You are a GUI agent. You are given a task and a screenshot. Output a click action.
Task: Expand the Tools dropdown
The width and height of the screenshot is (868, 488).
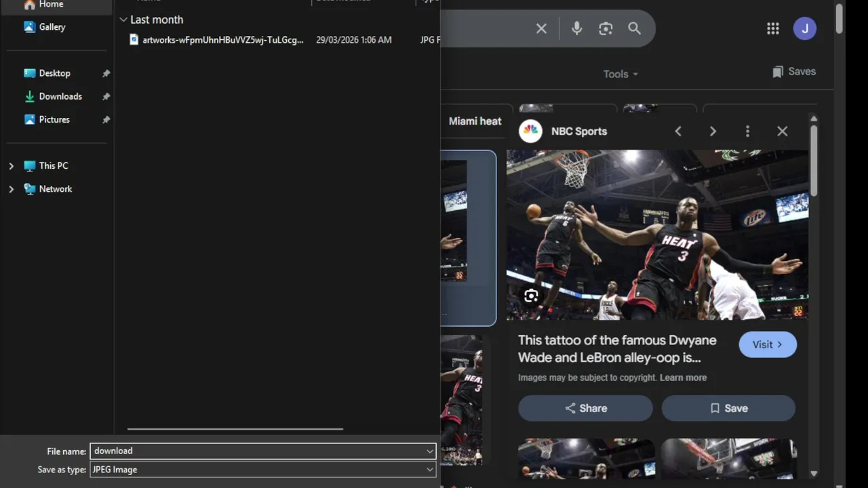(620, 75)
